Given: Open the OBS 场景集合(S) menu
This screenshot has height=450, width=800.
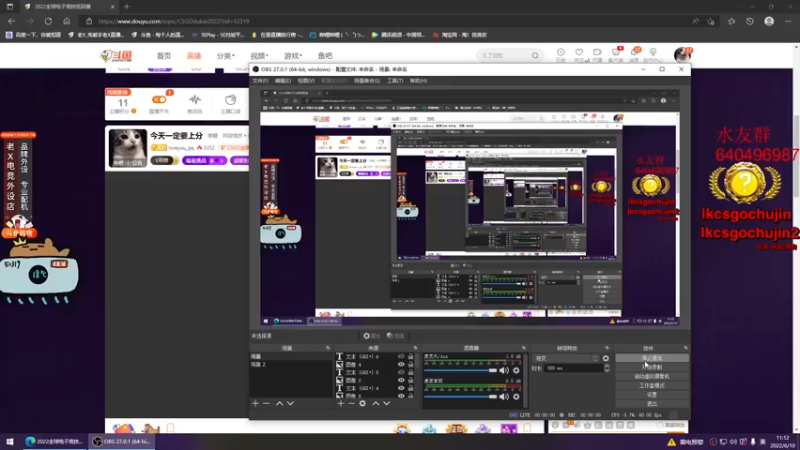Looking at the screenshot, I should (x=367, y=81).
